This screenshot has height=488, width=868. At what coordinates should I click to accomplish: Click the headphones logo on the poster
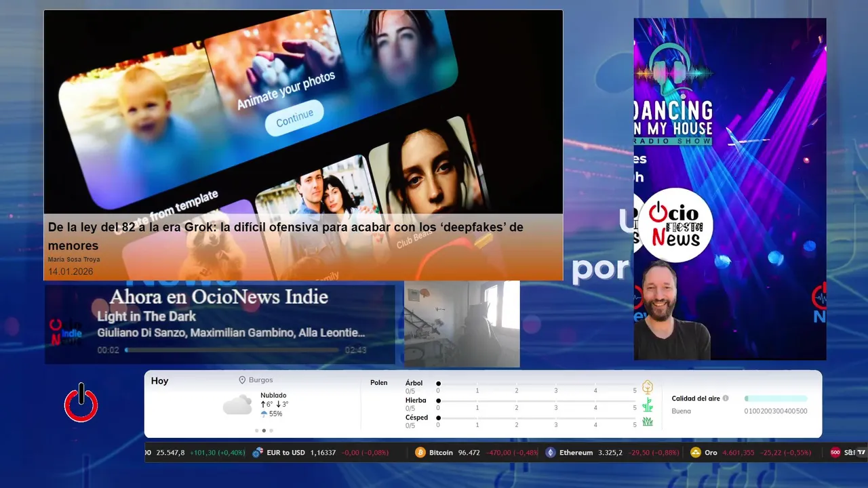(671, 71)
